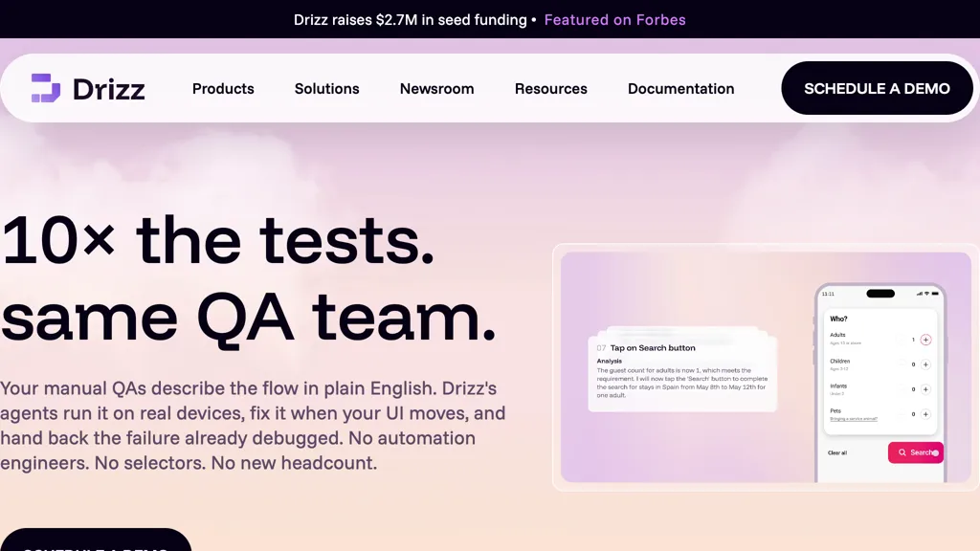Increase Children count with plus icon

click(925, 364)
